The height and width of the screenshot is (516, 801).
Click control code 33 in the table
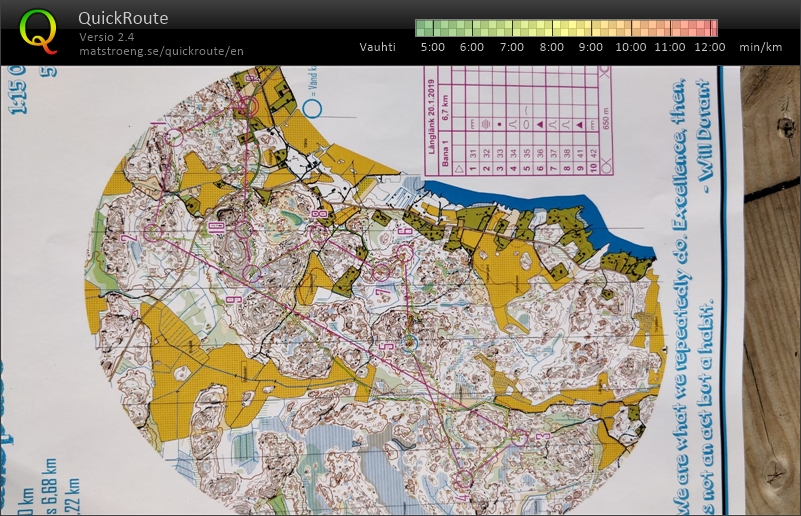coord(500,153)
